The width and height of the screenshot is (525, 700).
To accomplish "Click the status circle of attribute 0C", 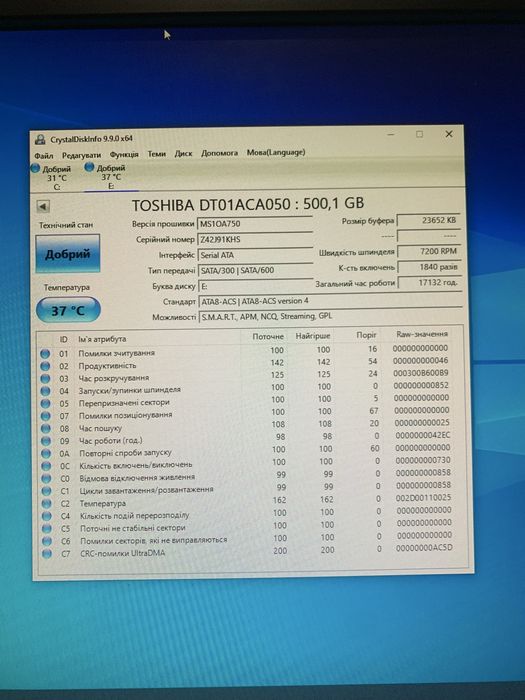I will pos(46,467).
